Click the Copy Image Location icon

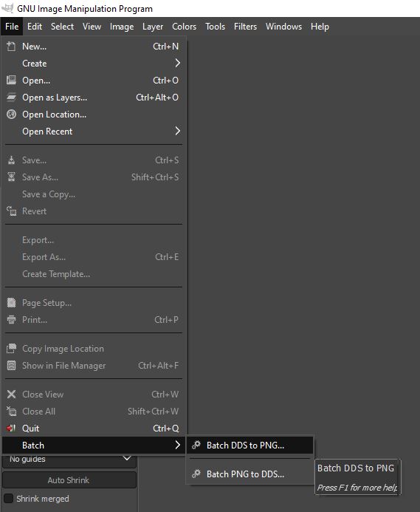(11, 349)
